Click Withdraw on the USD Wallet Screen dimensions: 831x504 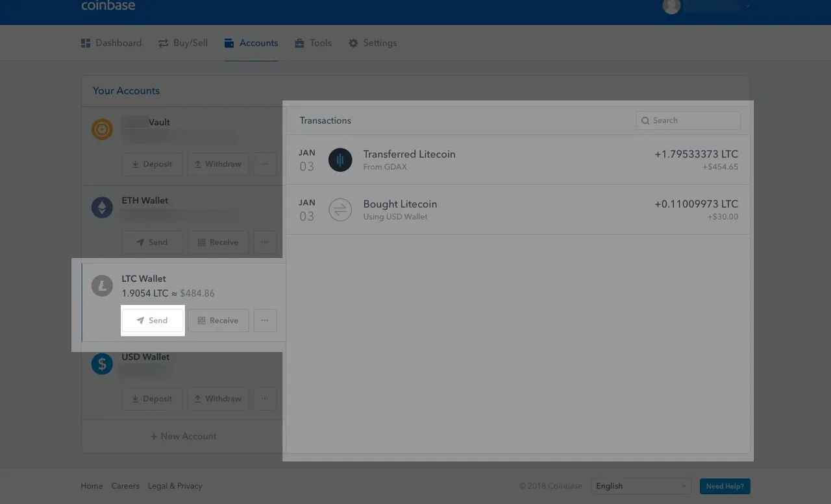218,398
